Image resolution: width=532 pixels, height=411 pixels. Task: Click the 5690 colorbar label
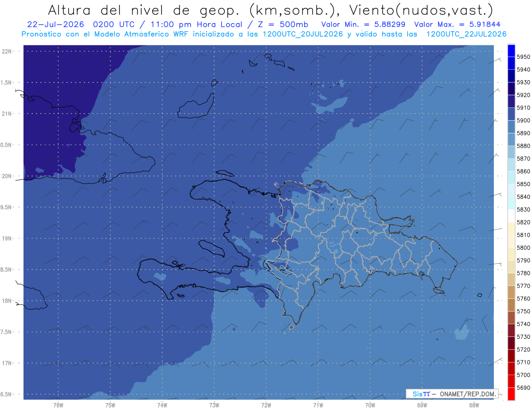524,388
